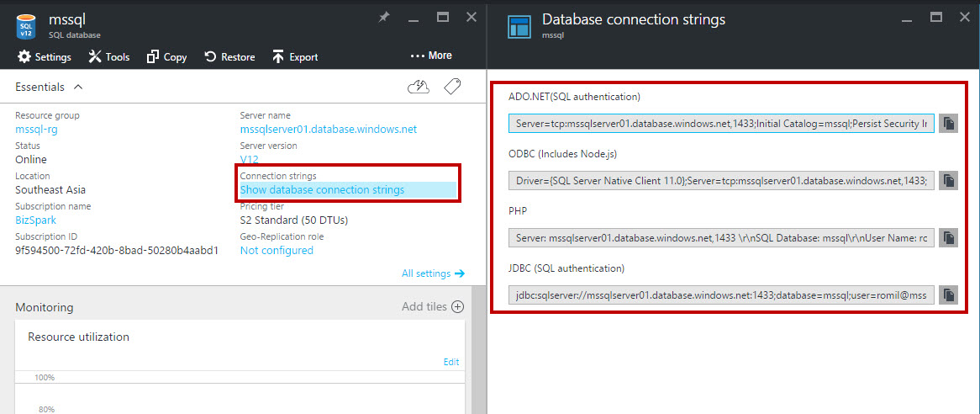Click inside the JDBC connection string field
980x414 pixels.
[721, 295]
